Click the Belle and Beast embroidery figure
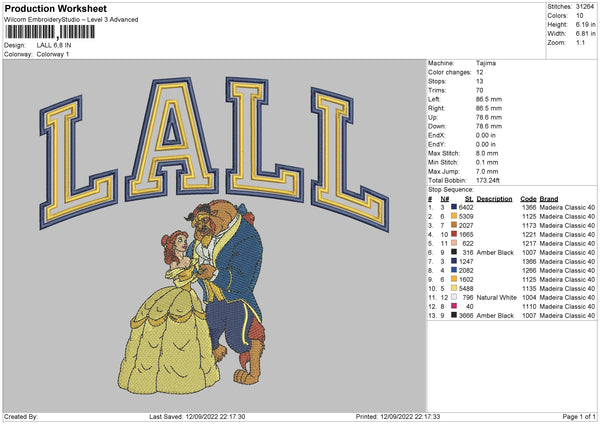This screenshot has width=600, height=424. [x=193, y=297]
